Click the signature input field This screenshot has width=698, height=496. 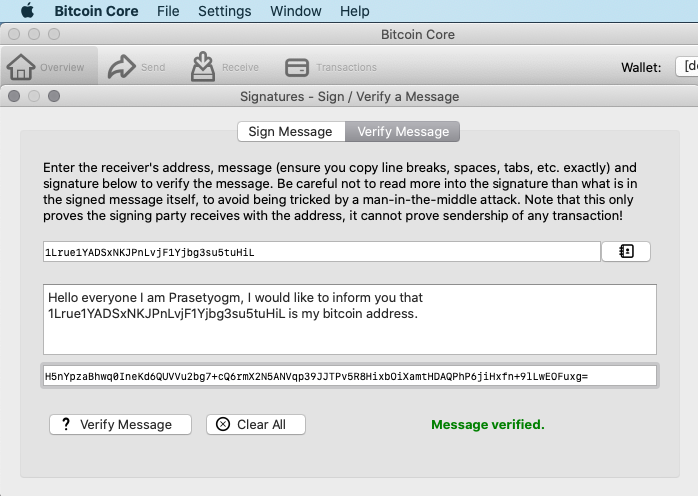pos(350,376)
